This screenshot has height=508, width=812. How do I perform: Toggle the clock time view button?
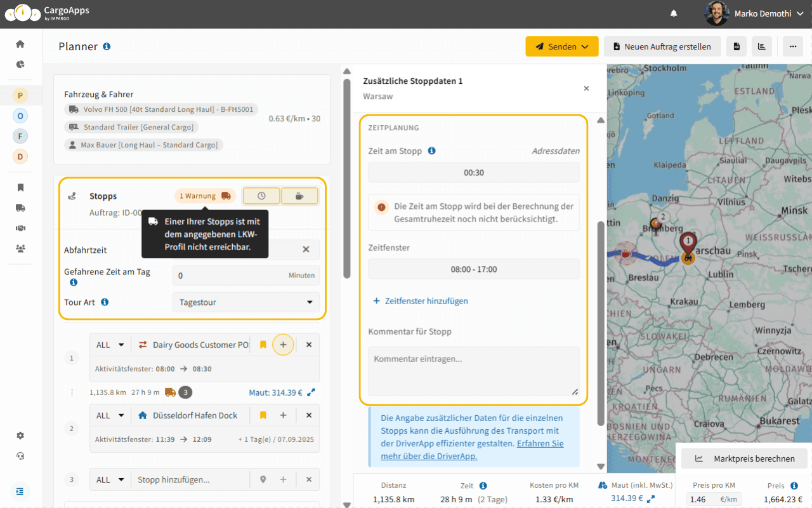point(261,196)
